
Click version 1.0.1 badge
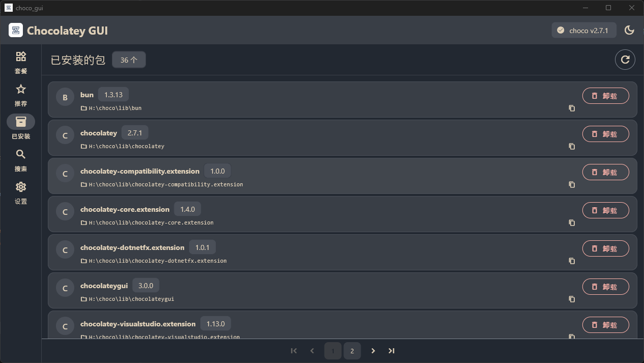point(202,247)
